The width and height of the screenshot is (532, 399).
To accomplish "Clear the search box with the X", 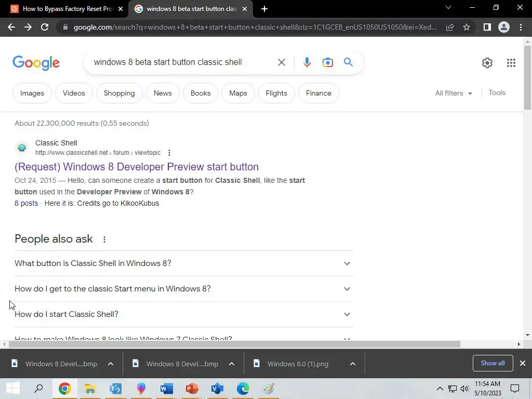I will click(x=281, y=62).
